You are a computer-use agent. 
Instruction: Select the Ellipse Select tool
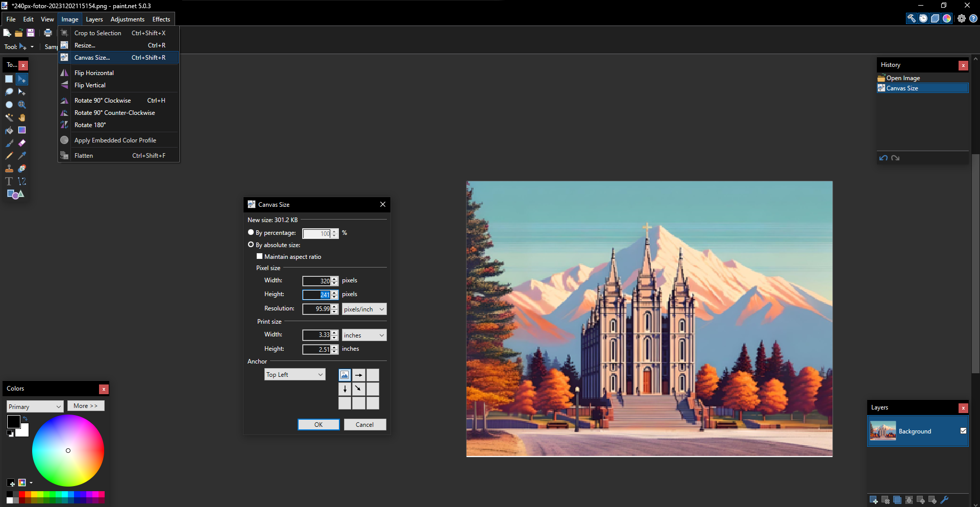tap(9, 105)
